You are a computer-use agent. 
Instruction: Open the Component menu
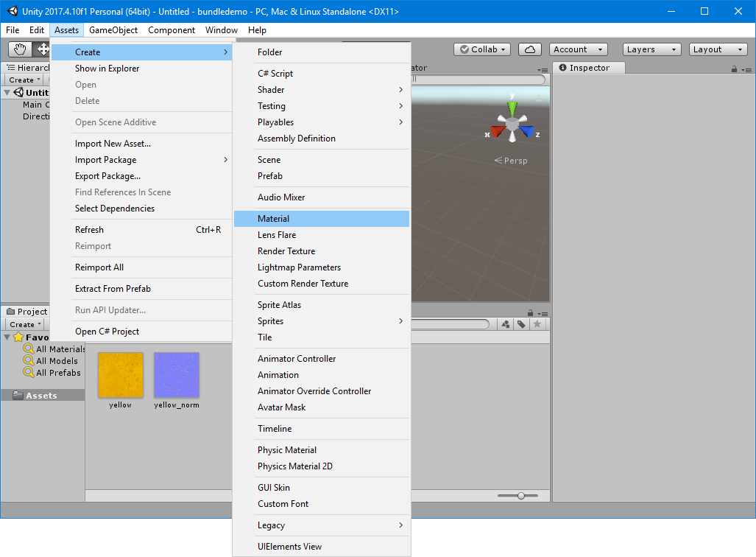(172, 30)
